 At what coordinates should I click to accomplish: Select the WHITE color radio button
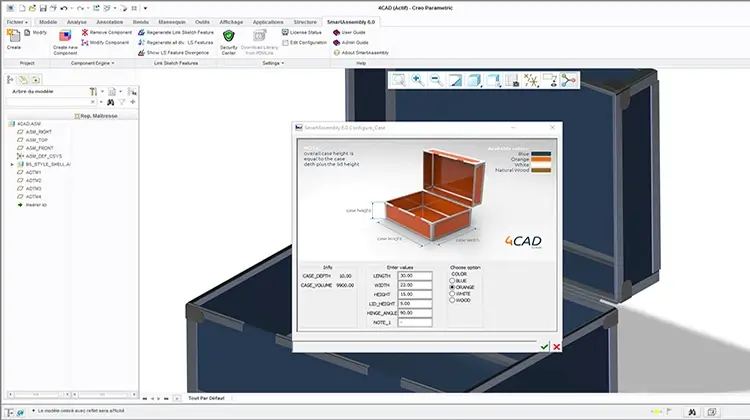(452, 294)
